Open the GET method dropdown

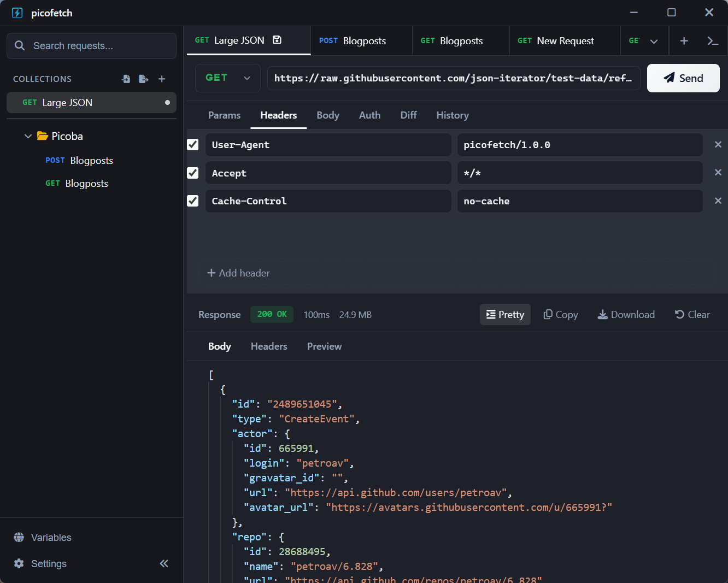point(228,78)
